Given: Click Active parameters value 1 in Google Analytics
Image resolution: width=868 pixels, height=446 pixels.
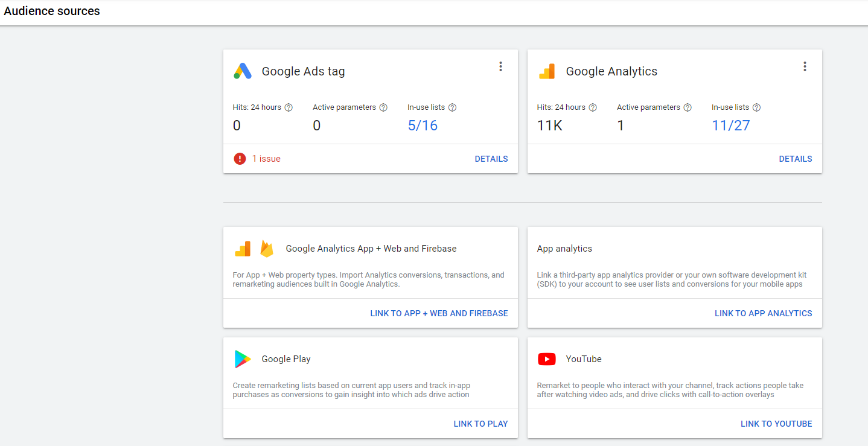Looking at the screenshot, I should tap(621, 126).
